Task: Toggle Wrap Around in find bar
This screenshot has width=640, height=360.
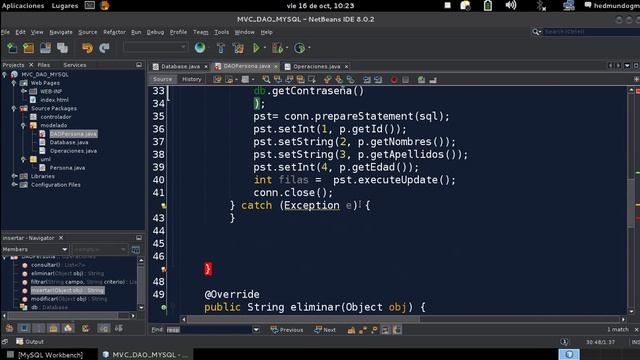Action: coord(397,330)
